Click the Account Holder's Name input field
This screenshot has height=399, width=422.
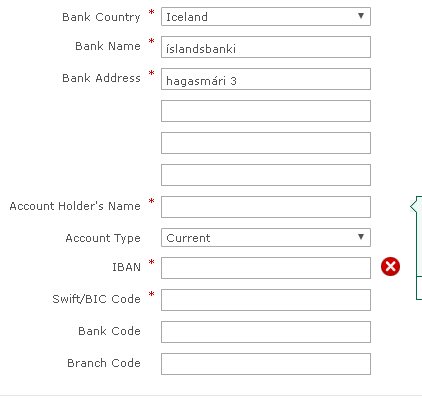coord(266,207)
